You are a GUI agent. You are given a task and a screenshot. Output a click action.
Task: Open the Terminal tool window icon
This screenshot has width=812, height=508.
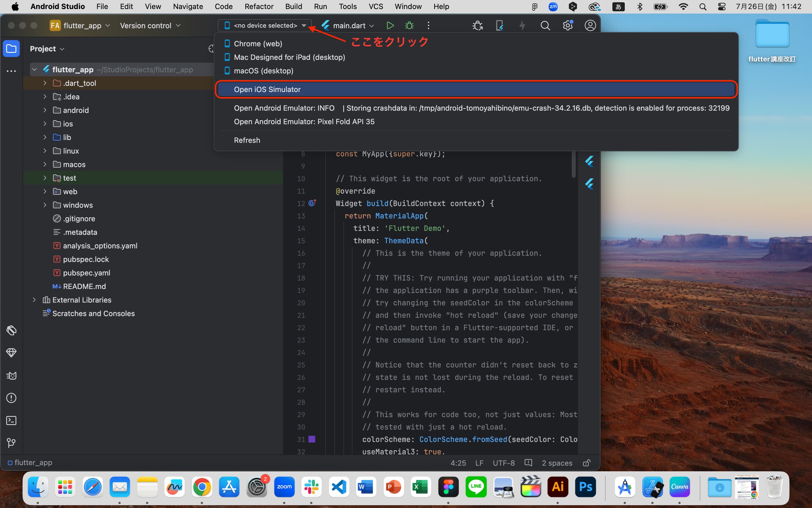pyautogui.click(x=11, y=421)
